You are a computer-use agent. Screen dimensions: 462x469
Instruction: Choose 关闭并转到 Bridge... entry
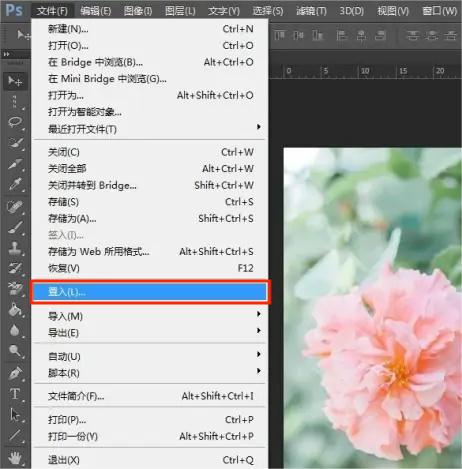click(150, 185)
